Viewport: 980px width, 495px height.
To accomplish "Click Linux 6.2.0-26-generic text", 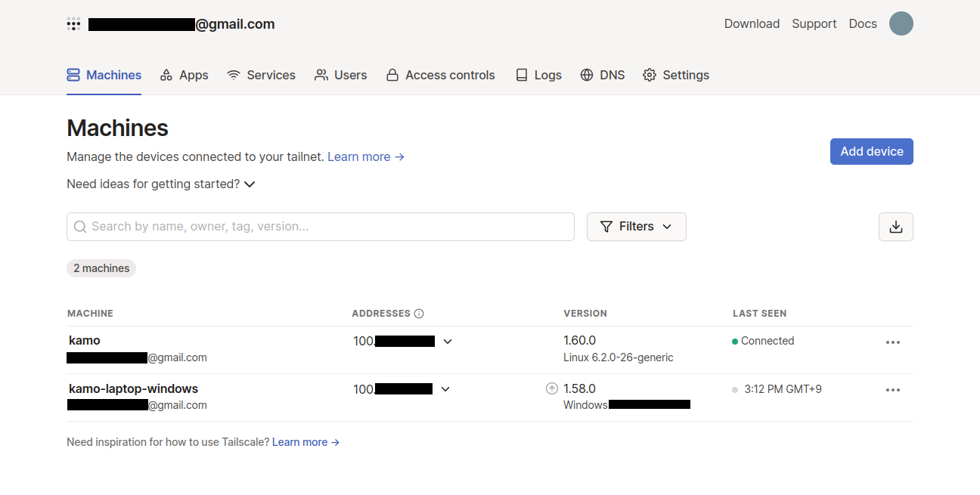I will 619,357.
